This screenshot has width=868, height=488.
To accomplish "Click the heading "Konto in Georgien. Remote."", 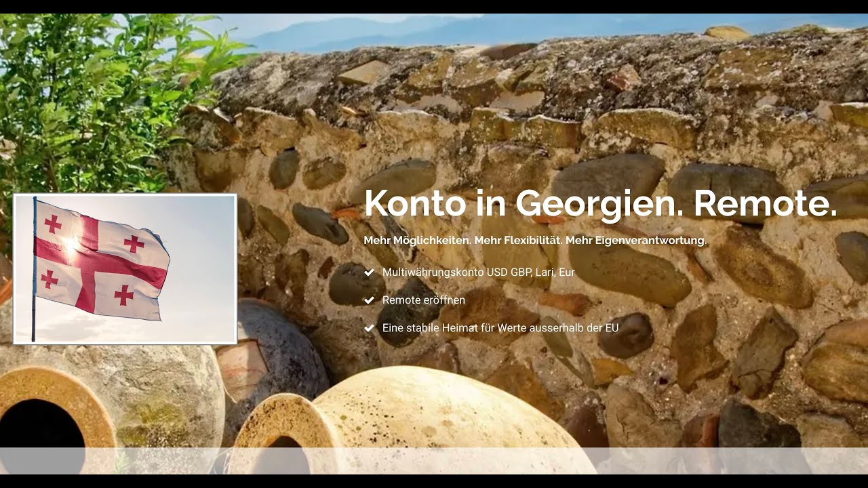I will click(x=601, y=203).
